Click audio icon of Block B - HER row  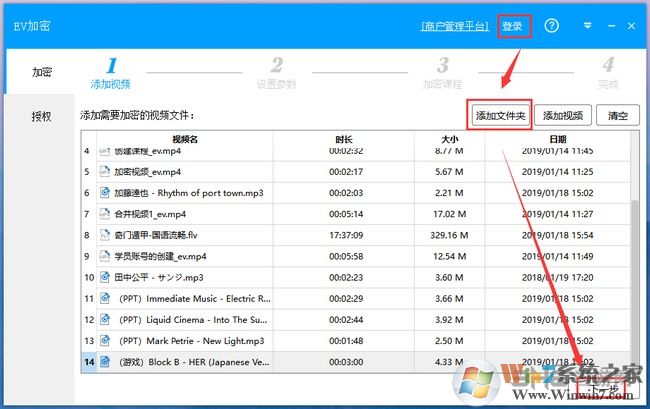point(105,361)
